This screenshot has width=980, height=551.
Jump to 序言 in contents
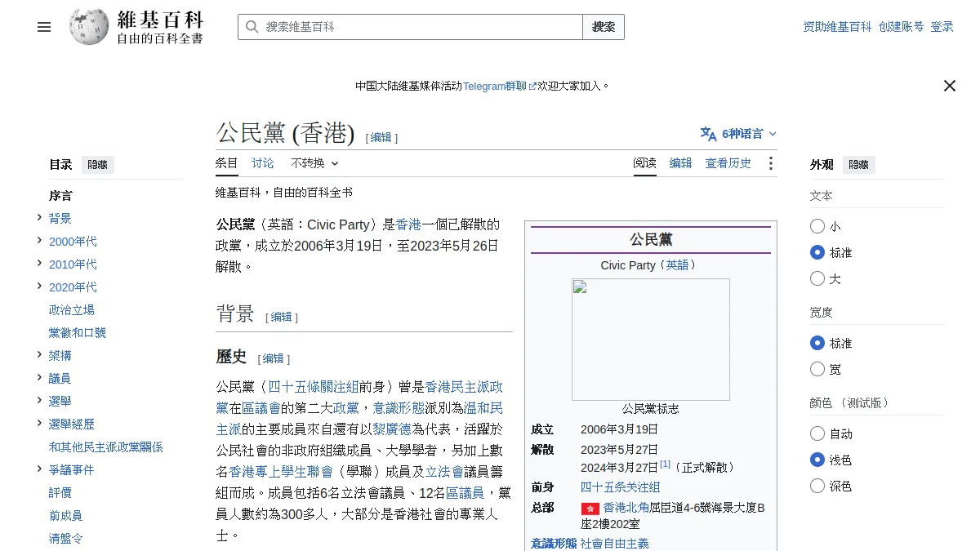point(60,195)
